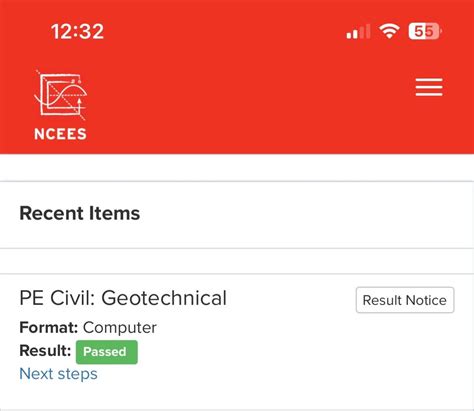This screenshot has width=474, height=411.
Task: Tap the 12:32 clock in status bar
Action: 77,32
